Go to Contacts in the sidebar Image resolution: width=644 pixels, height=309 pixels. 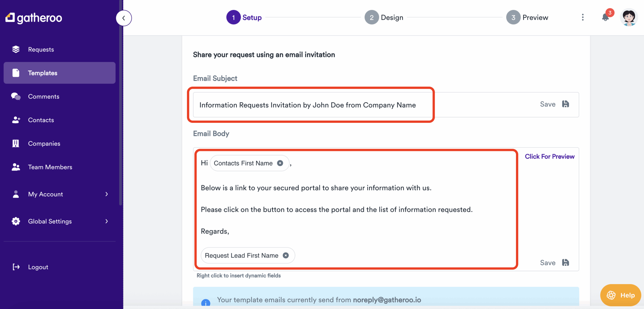pos(41,120)
